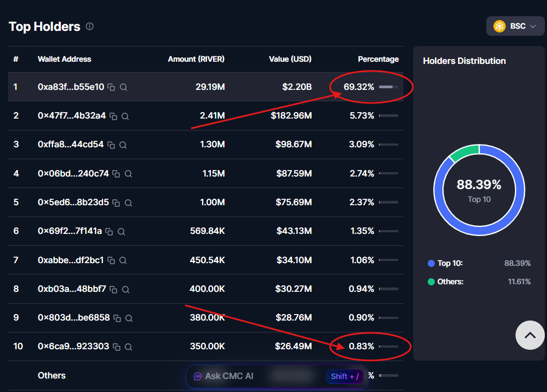Screen dimensions: 547x392
Task: Click the Percentage column header
Action: (378, 59)
